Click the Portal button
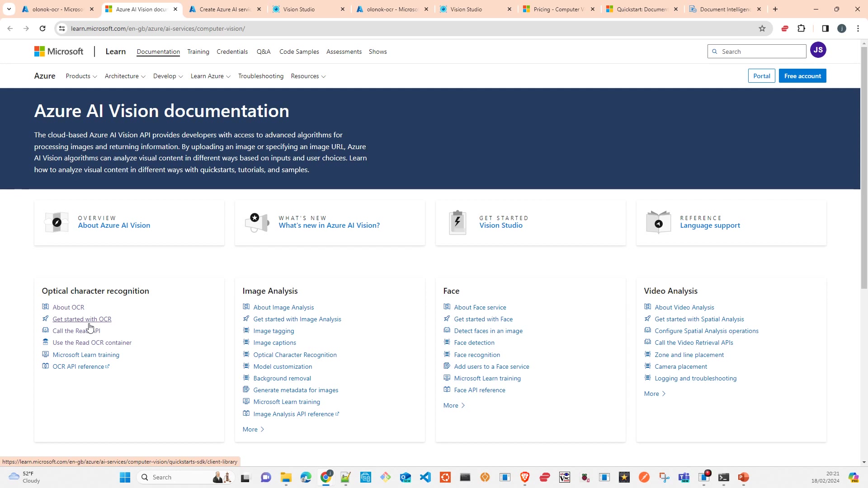868x488 pixels. click(761, 76)
